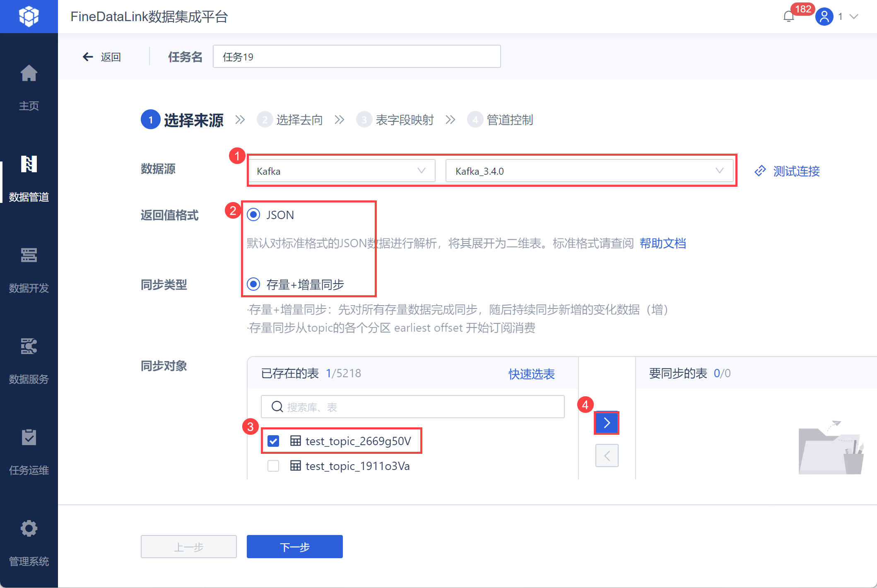Open the 数据服务 sidebar icon

point(29,347)
